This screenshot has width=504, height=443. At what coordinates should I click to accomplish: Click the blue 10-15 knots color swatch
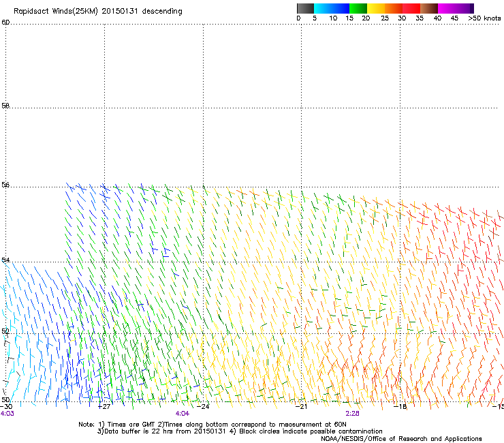coord(341,8)
